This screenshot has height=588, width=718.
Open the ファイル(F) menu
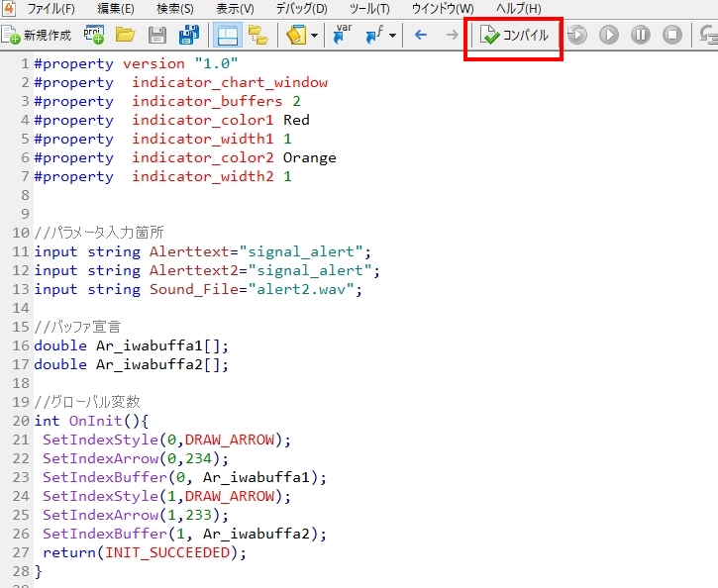point(51,9)
